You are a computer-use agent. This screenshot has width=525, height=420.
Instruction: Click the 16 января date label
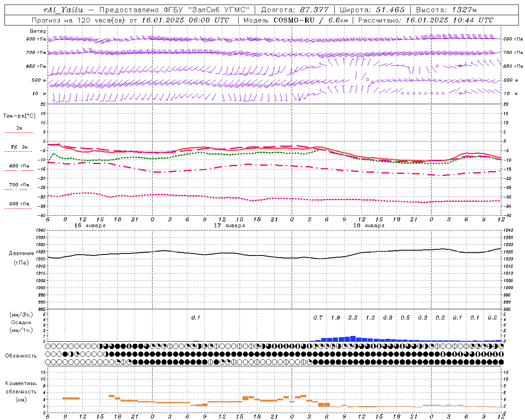[x=89, y=226]
